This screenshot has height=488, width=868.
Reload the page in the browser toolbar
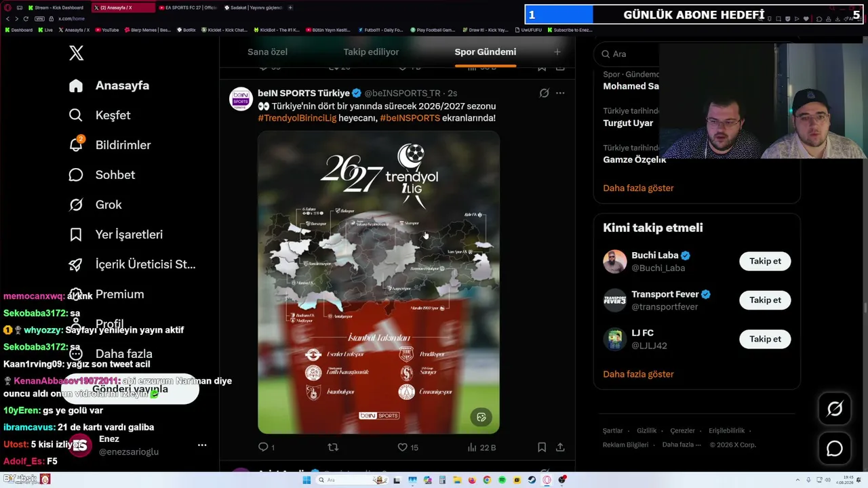(26, 18)
